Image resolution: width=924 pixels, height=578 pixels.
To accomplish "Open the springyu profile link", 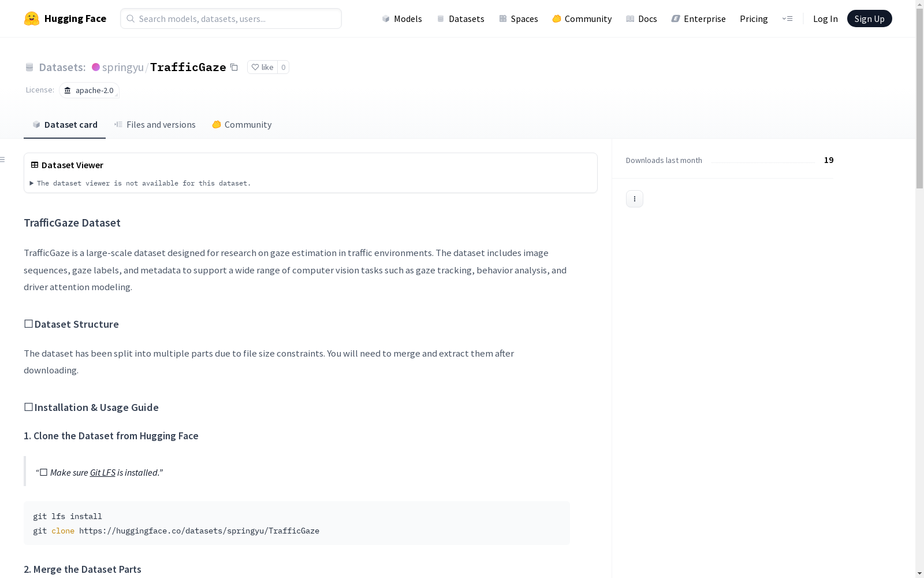I will point(123,67).
